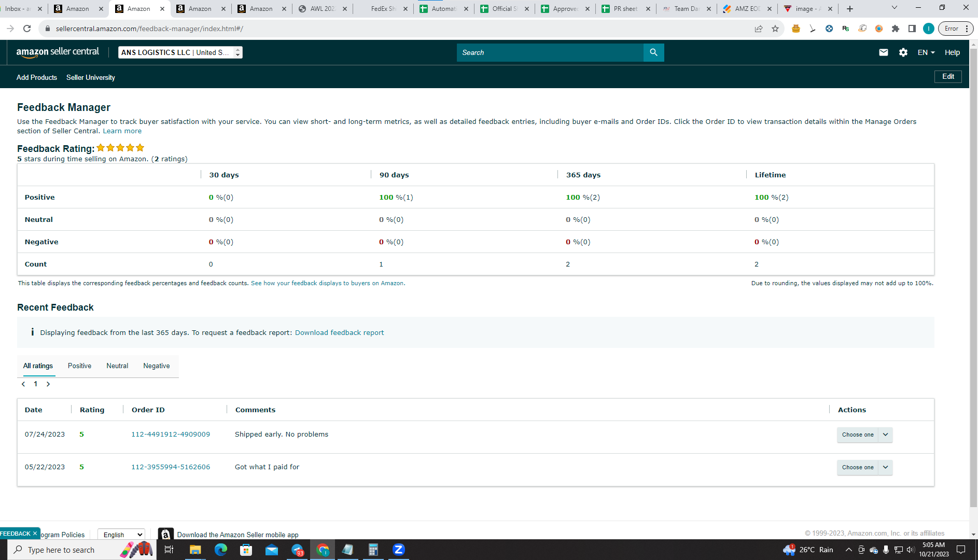The height and width of the screenshot is (560, 978).
Task: Click See how your feedback displays link
Action: click(328, 284)
